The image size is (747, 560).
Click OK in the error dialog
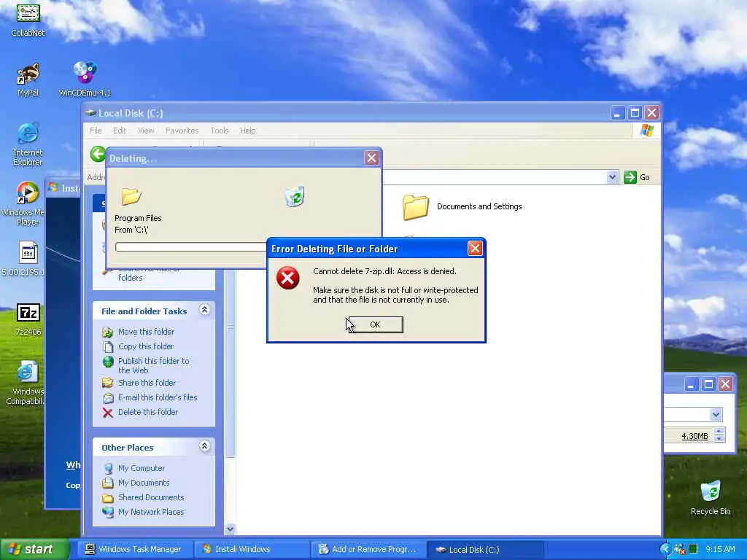coord(376,324)
